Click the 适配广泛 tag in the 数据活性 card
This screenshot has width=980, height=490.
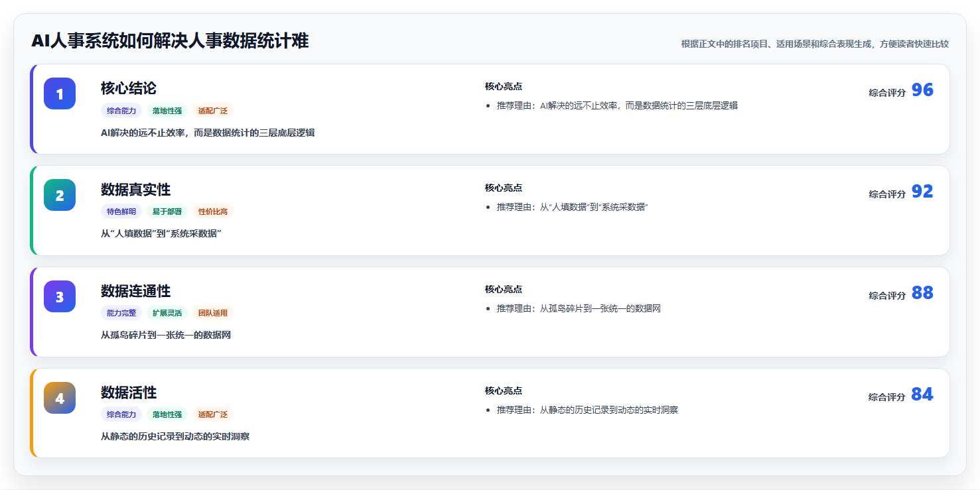click(213, 415)
